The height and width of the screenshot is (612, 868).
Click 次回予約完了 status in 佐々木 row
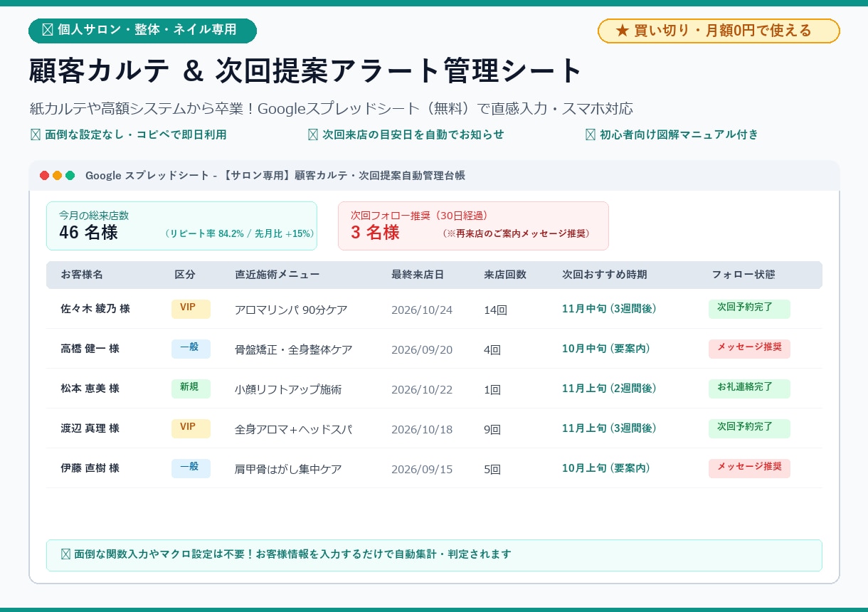click(749, 309)
